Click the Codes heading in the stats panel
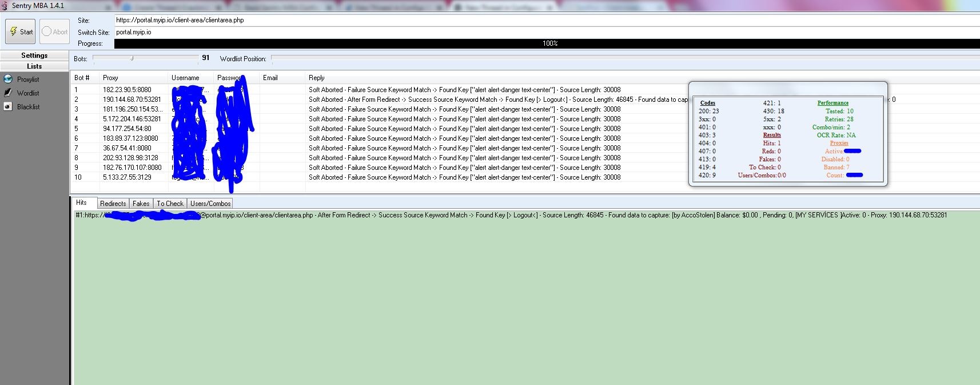This screenshot has width=980, height=385. (x=708, y=103)
